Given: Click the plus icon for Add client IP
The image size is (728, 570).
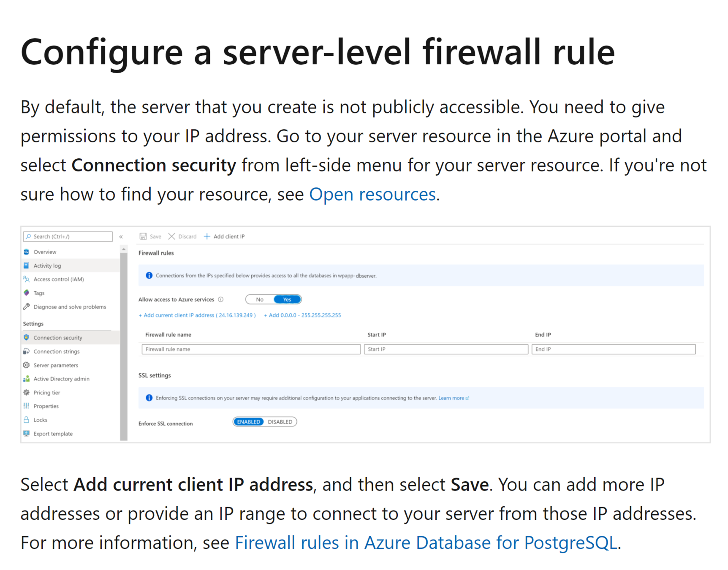Looking at the screenshot, I should [x=207, y=236].
